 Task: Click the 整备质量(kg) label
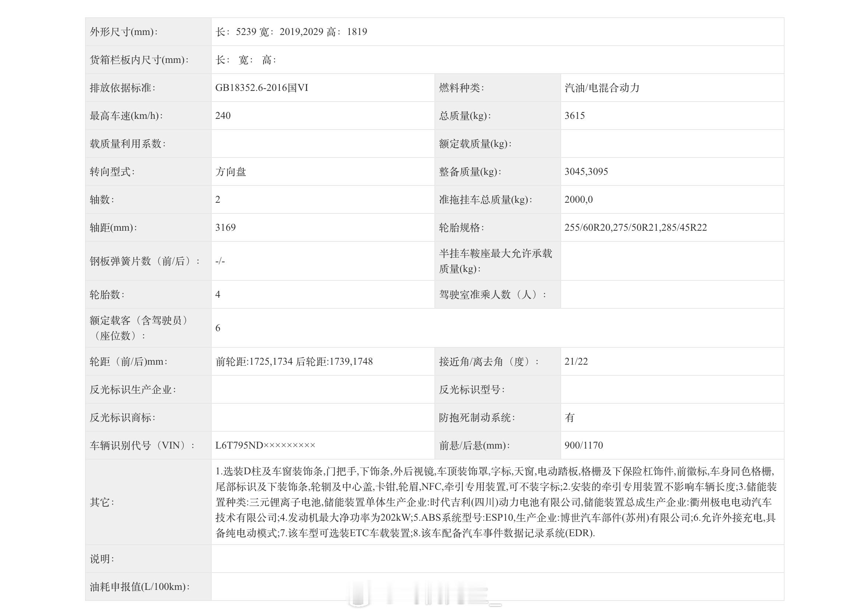click(470, 172)
